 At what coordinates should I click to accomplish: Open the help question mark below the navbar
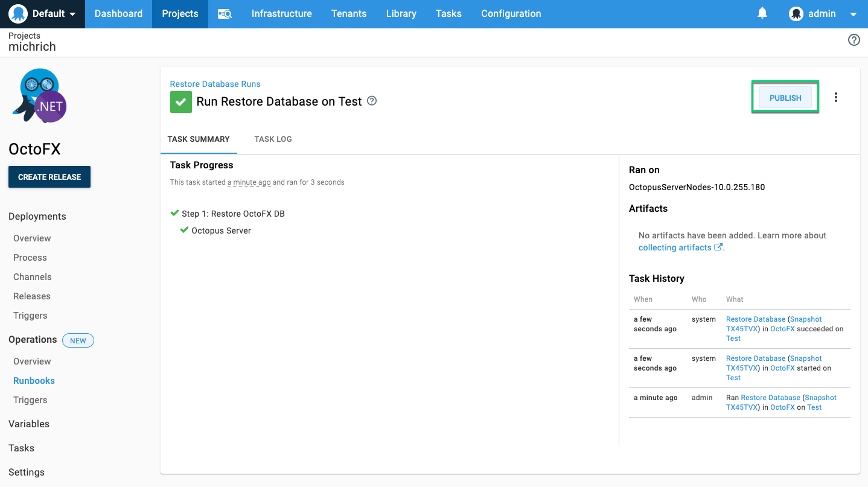[x=854, y=40]
